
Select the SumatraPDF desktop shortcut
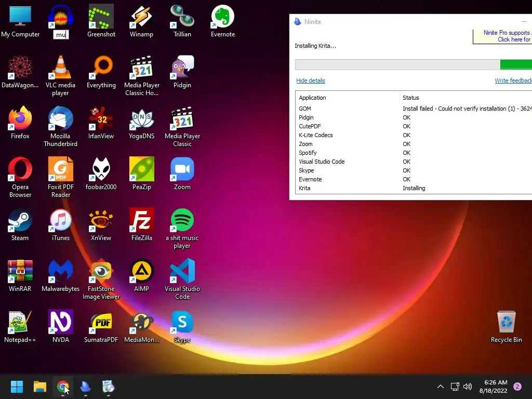[101, 326]
